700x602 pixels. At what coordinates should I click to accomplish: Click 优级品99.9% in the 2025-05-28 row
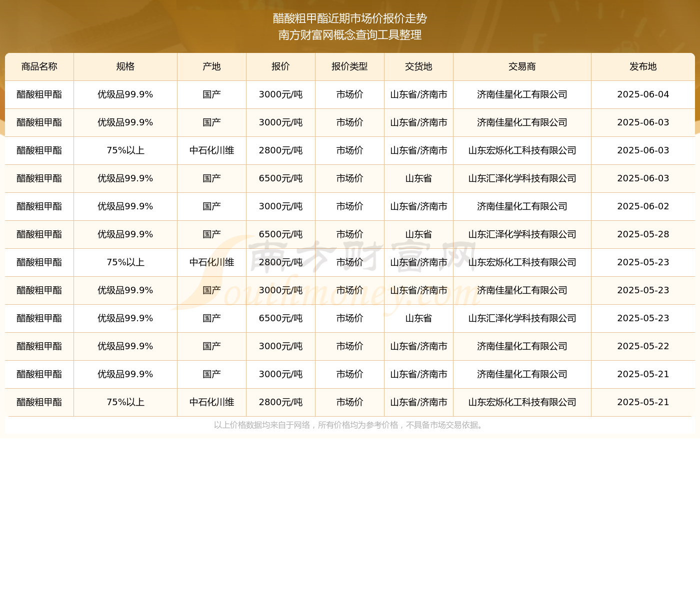click(x=125, y=234)
